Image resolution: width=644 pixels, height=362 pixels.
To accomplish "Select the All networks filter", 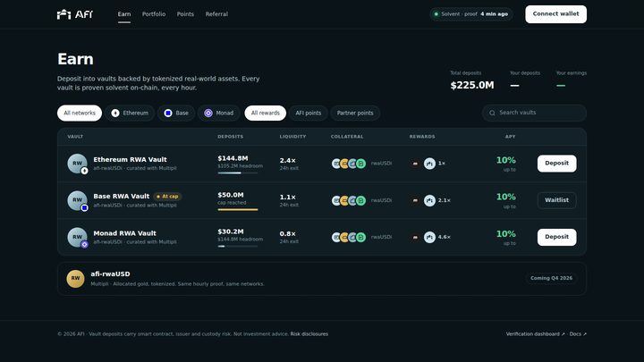I will coord(80,113).
